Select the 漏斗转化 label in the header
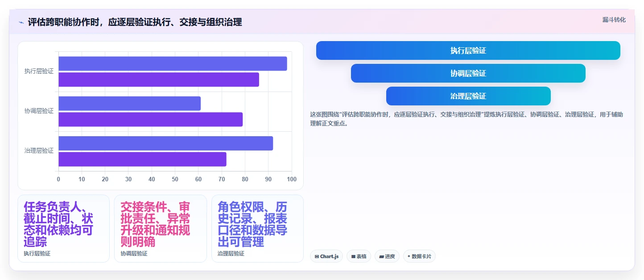 (x=614, y=20)
